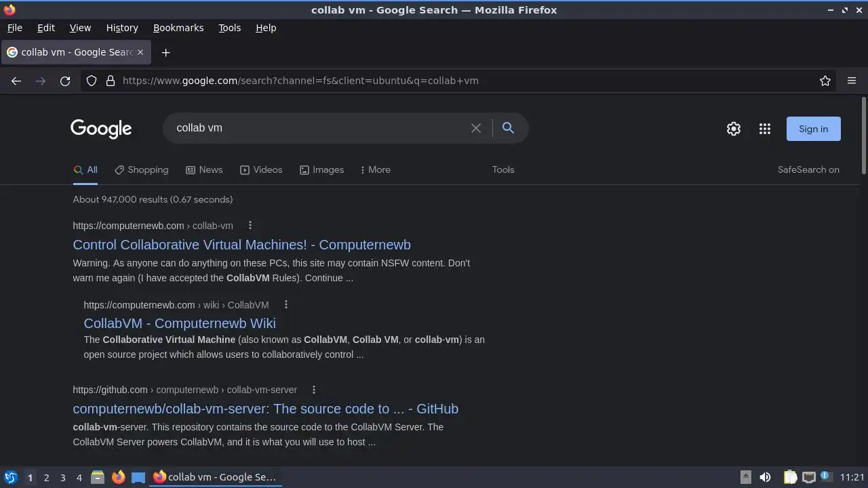Screen dimensions: 868x488
Task: Open the History menu
Action: point(122,28)
